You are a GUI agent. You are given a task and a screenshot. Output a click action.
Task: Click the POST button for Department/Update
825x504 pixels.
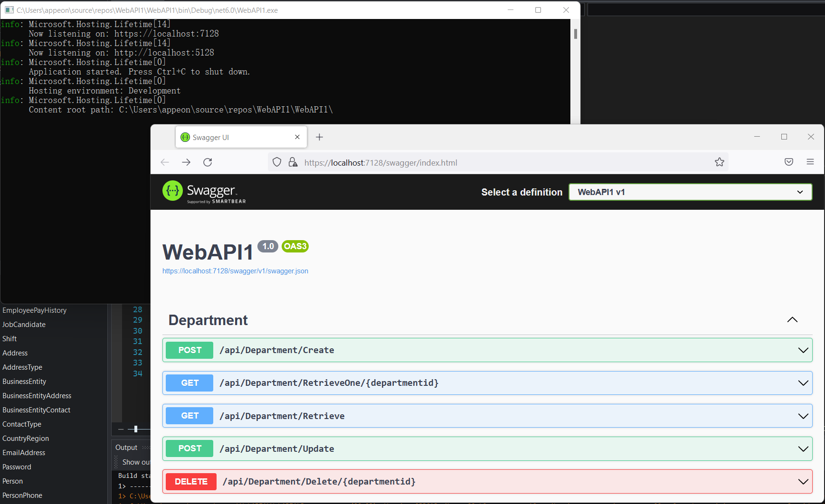point(190,449)
